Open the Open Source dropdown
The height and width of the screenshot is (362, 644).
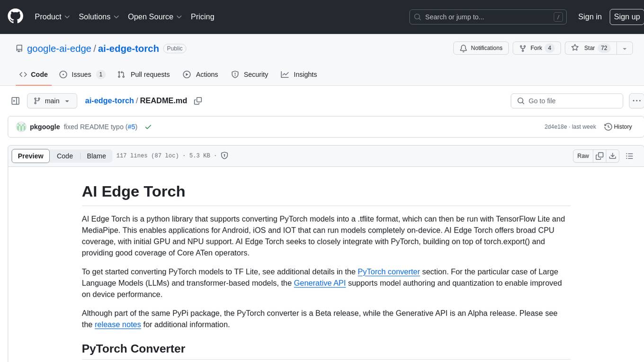coord(155,17)
